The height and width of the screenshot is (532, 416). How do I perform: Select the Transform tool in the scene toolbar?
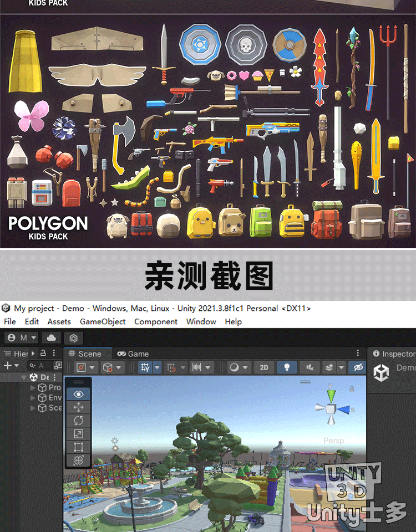(x=78, y=460)
